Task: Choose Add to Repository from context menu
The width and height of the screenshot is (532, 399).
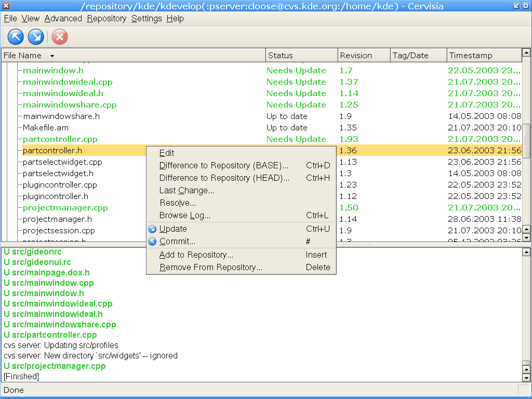Action: (x=241, y=255)
